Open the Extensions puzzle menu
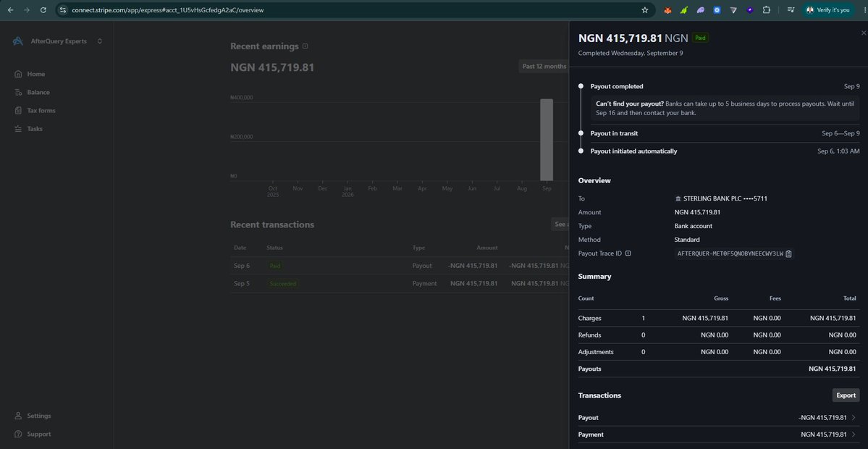The image size is (868, 449). pos(767,10)
